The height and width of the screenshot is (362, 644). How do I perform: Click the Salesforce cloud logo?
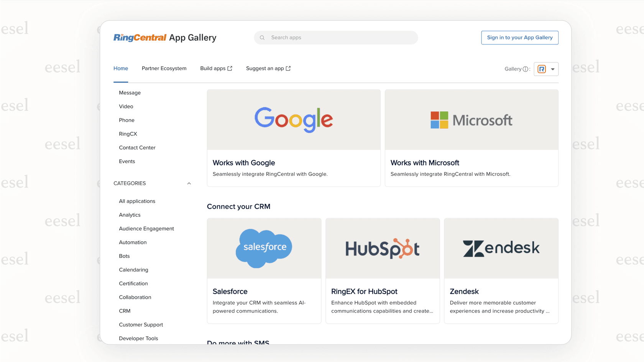(x=264, y=248)
